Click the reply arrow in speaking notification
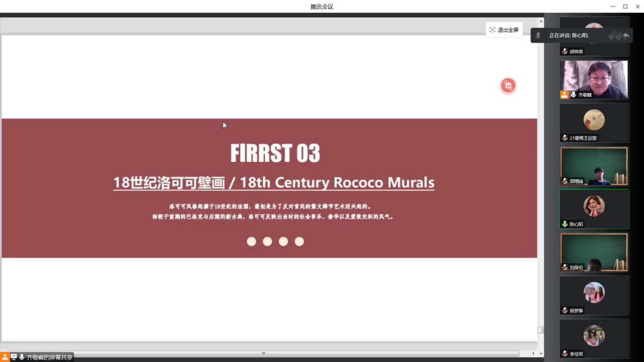 point(626,35)
